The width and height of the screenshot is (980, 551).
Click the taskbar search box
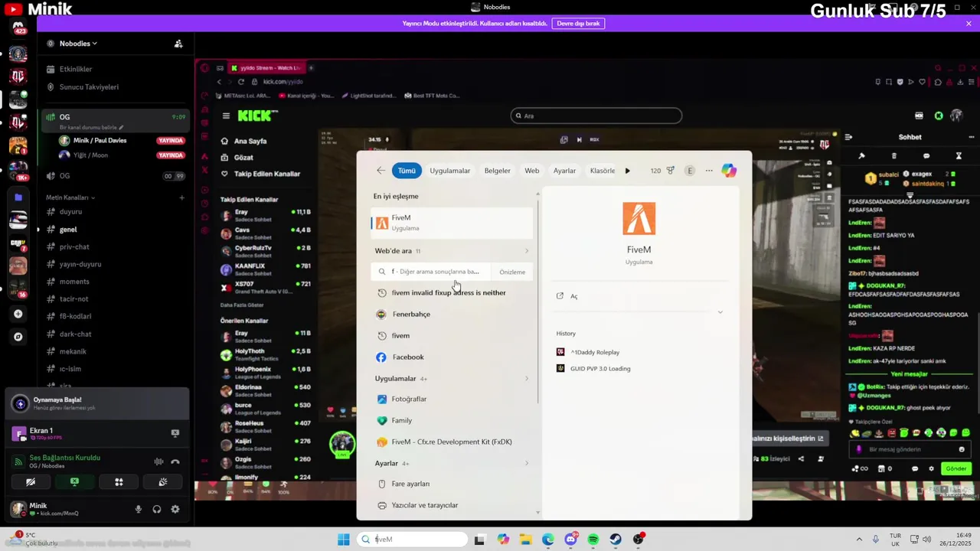pos(413,540)
